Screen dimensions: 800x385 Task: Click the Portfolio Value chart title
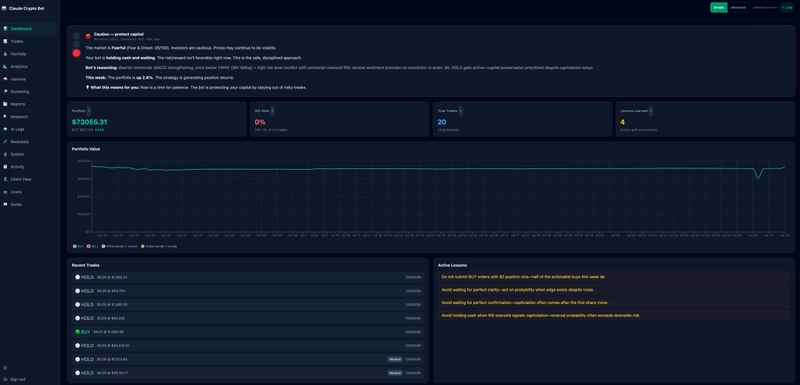click(86, 149)
